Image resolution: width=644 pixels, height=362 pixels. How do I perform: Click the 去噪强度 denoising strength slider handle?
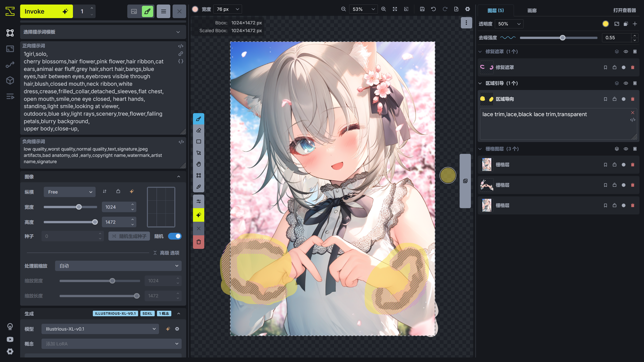tap(562, 38)
